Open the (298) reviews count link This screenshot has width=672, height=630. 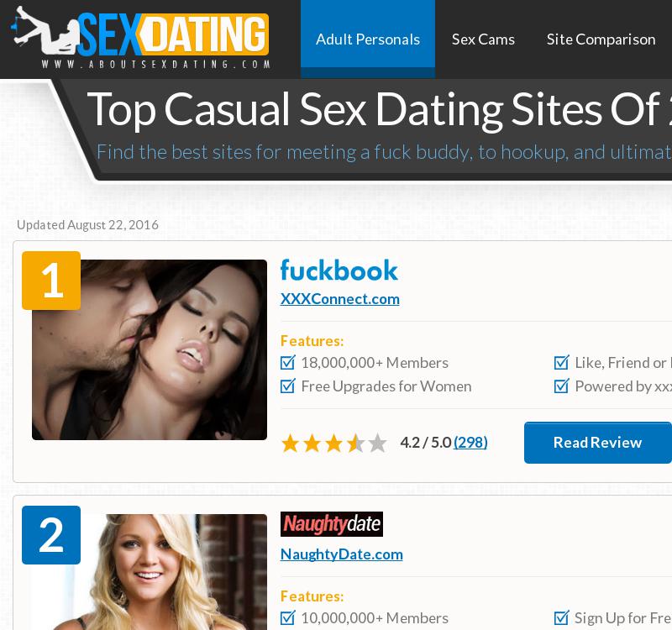click(470, 443)
